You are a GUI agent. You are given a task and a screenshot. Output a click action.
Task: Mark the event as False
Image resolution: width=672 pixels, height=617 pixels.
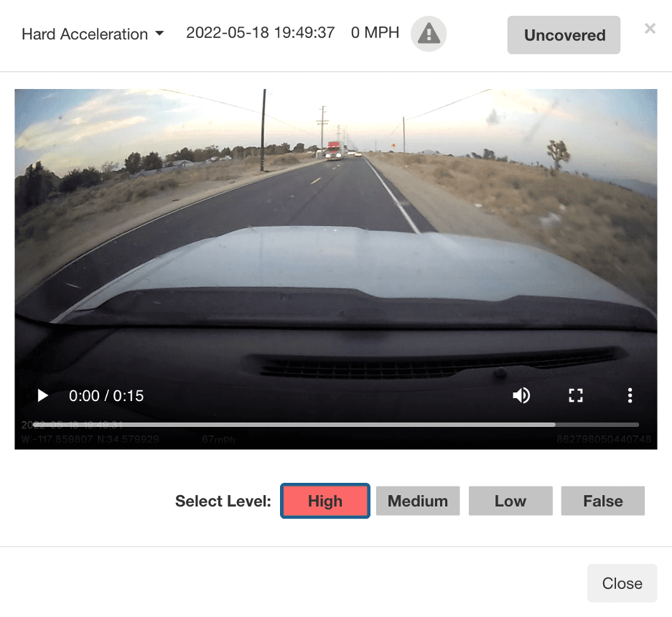pyautogui.click(x=602, y=501)
